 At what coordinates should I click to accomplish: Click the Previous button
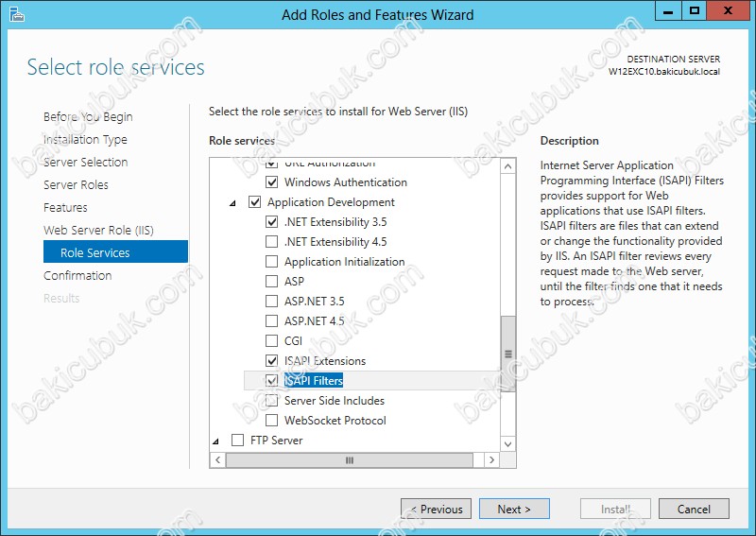pyautogui.click(x=436, y=509)
